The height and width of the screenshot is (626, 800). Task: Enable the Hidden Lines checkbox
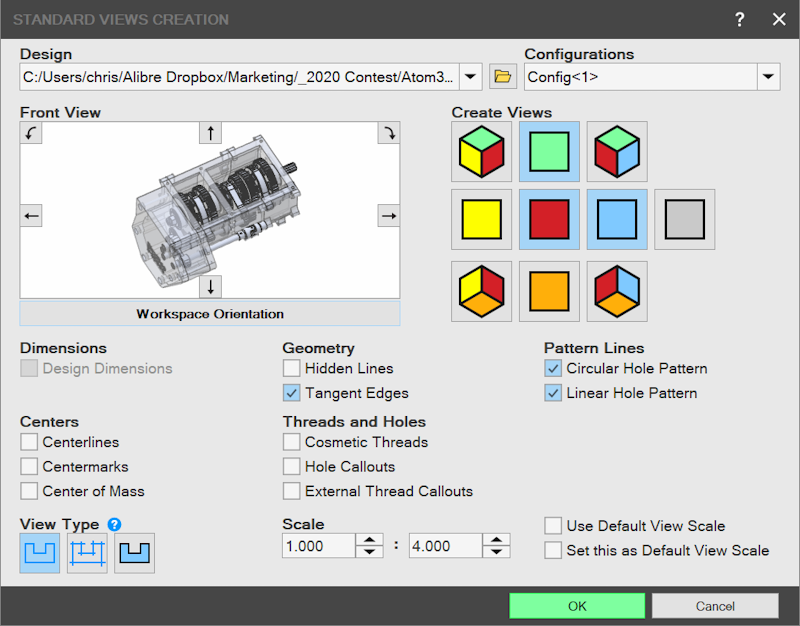click(x=291, y=368)
